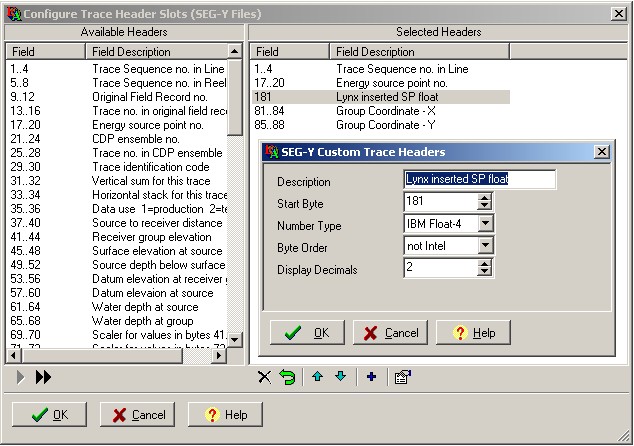Click Field column header in Available Headers

[x=46, y=52]
